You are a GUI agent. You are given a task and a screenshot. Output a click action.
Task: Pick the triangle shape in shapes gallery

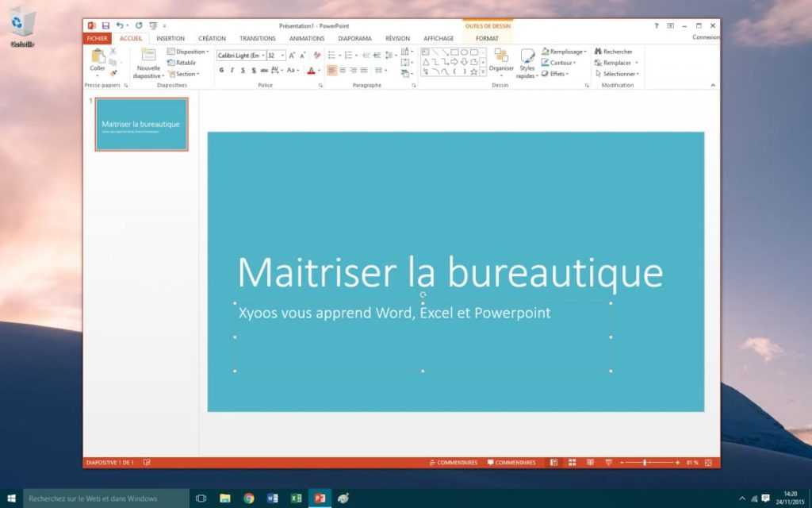point(425,62)
